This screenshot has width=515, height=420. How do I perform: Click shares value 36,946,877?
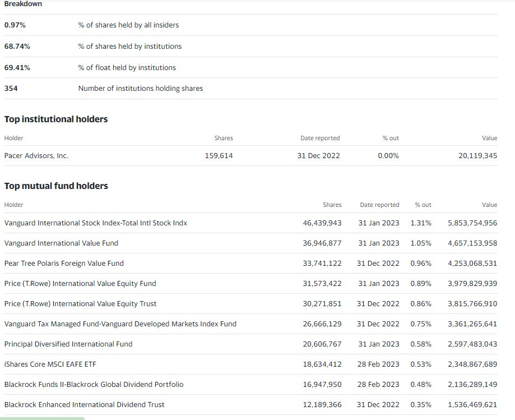322,243
